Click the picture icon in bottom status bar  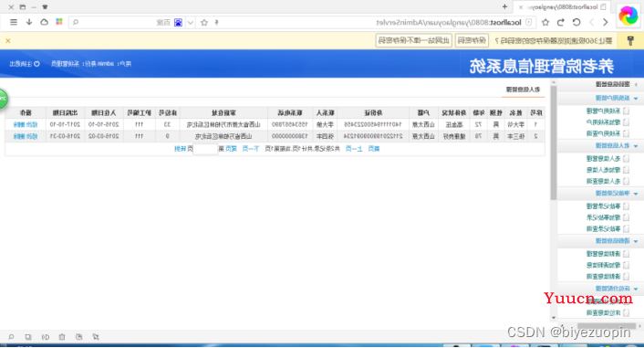[78, 337]
